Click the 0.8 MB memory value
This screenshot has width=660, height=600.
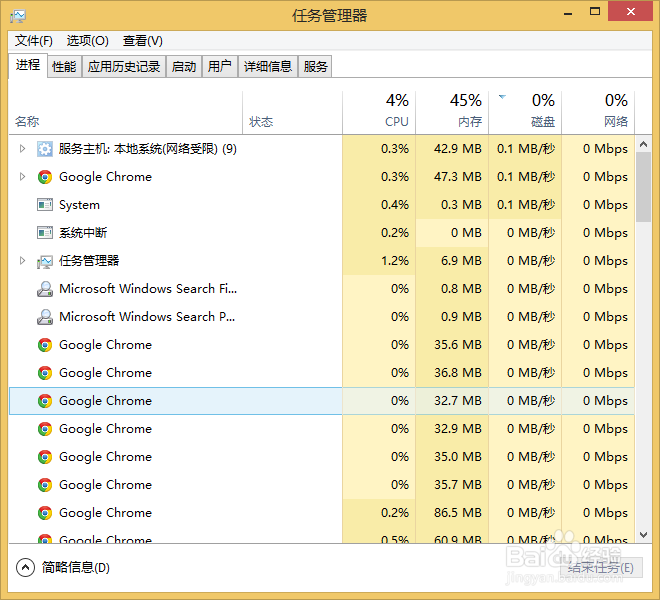461,289
